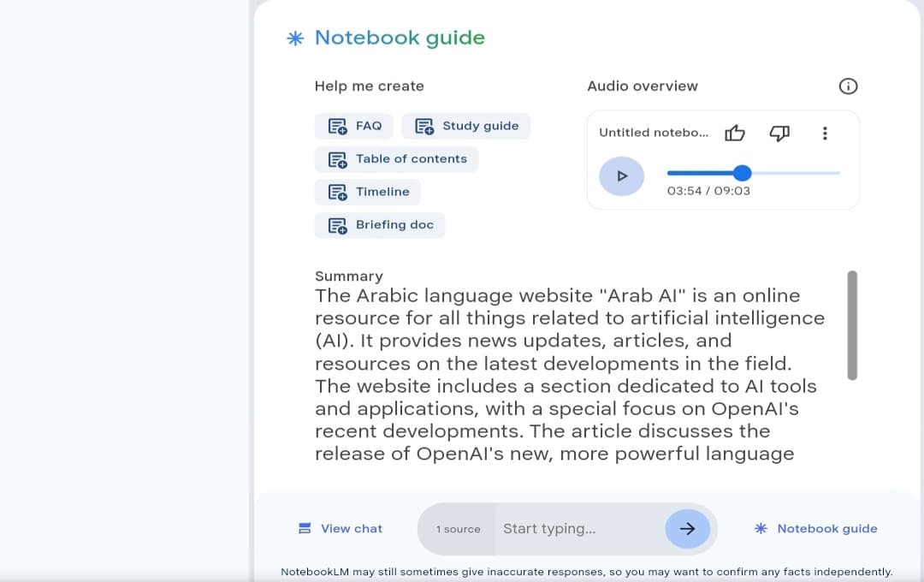This screenshot has width=924, height=582.
Task: Generate a Timeline
Action: [x=368, y=192]
